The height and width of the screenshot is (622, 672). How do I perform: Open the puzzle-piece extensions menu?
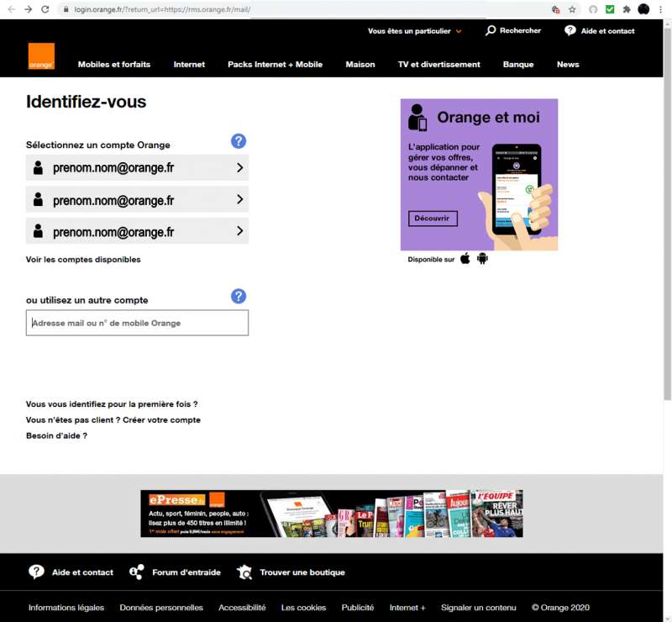click(x=627, y=9)
